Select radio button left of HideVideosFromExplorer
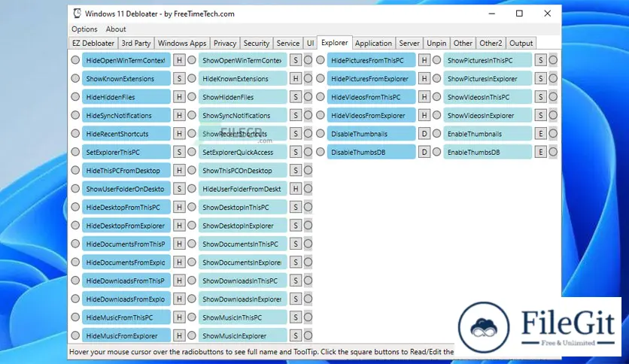Viewport: 629px width, 364px height. [320, 115]
